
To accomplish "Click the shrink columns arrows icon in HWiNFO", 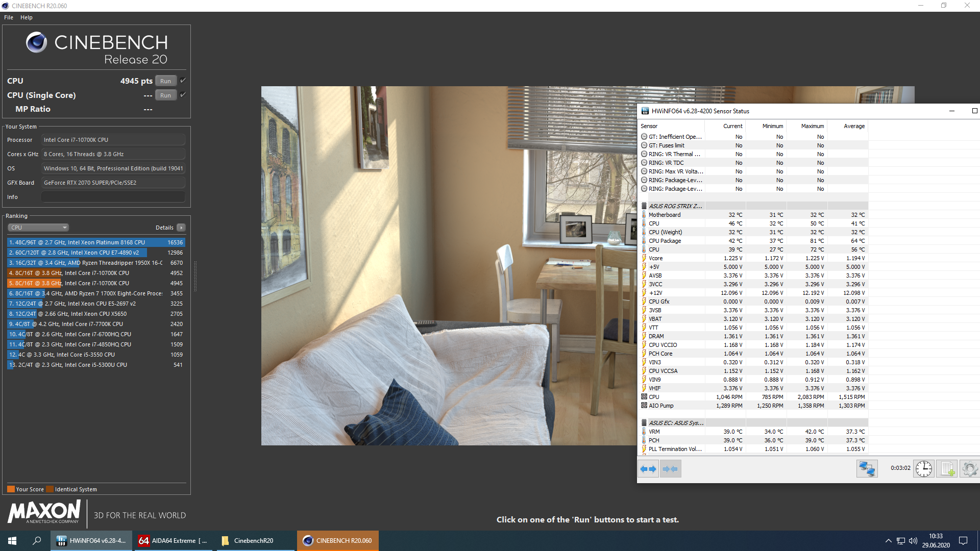I will coord(670,469).
